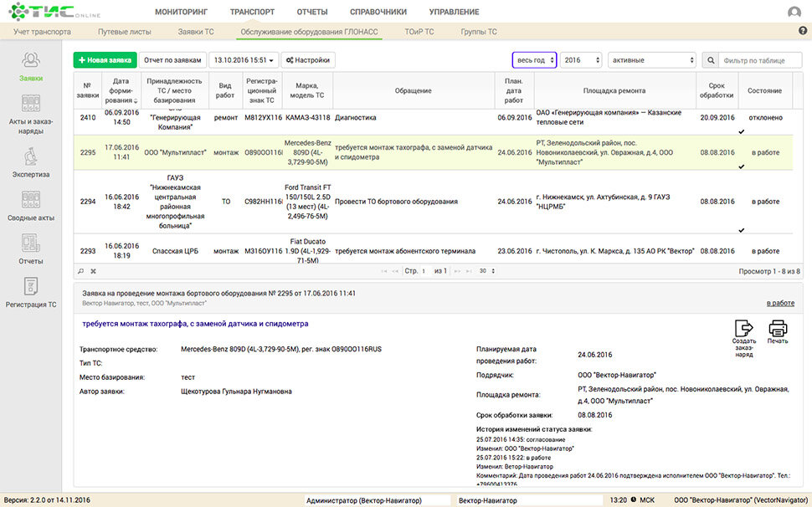The image size is (812, 507).
Task: Click the отклонено status cell
Action: pos(765,118)
